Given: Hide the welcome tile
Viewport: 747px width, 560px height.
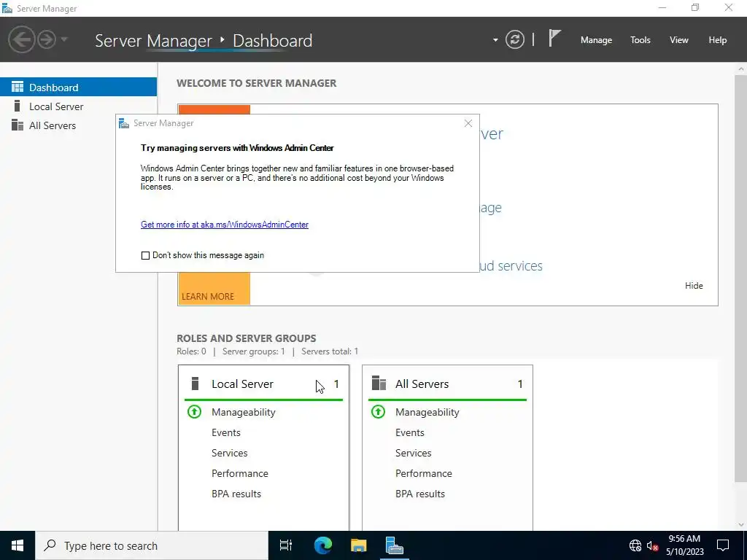Looking at the screenshot, I should click(694, 286).
